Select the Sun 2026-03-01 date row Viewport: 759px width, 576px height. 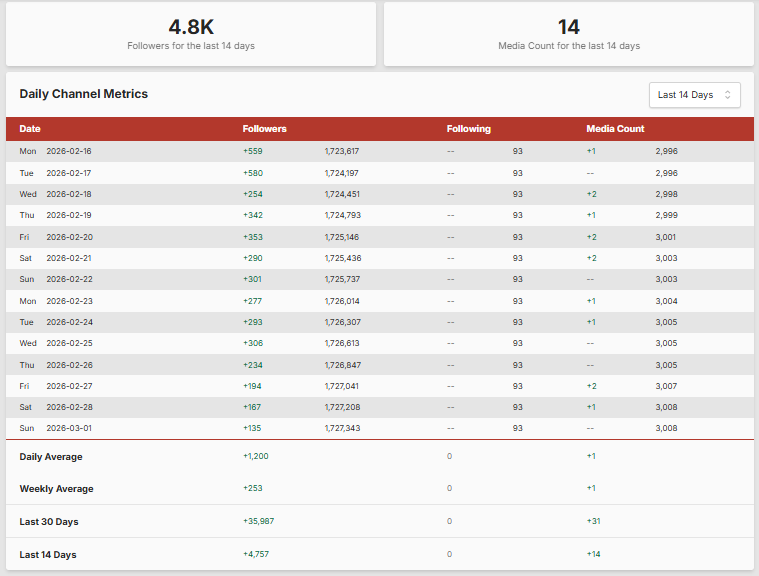[x=68, y=428]
